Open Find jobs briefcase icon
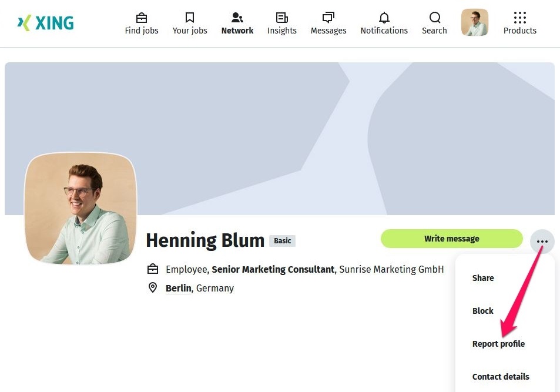This screenshot has height=392, width=560. (142, 18)
